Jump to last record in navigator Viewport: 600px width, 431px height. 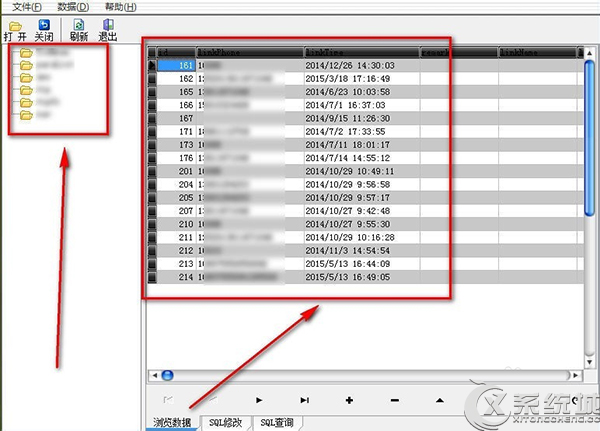tap(305, 400)
